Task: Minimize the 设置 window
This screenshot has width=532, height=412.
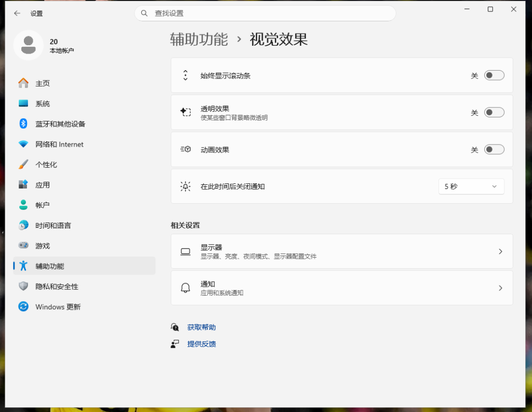Action: (x=467, y=9)
